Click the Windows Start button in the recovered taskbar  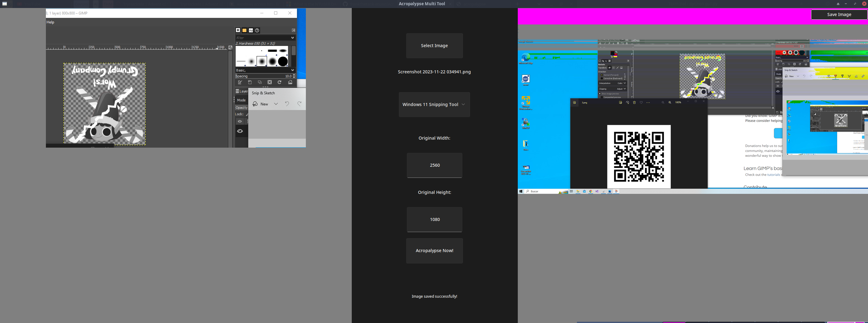(521, 191)
